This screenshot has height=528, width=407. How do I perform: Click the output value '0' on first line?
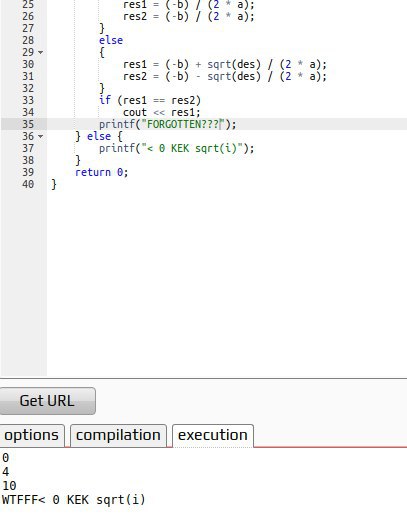pos(5,458)
